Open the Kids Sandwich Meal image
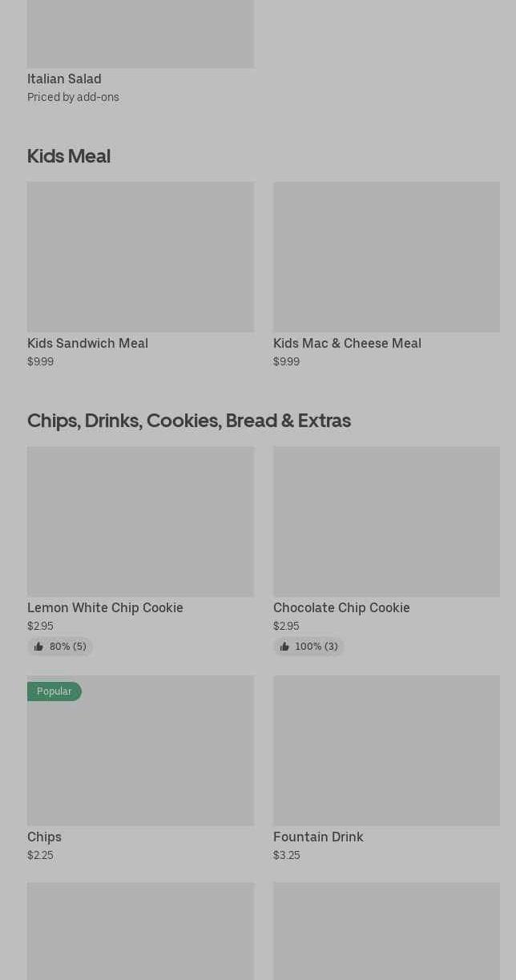Viewport: 516px width, 980px height. click(140, 256)
